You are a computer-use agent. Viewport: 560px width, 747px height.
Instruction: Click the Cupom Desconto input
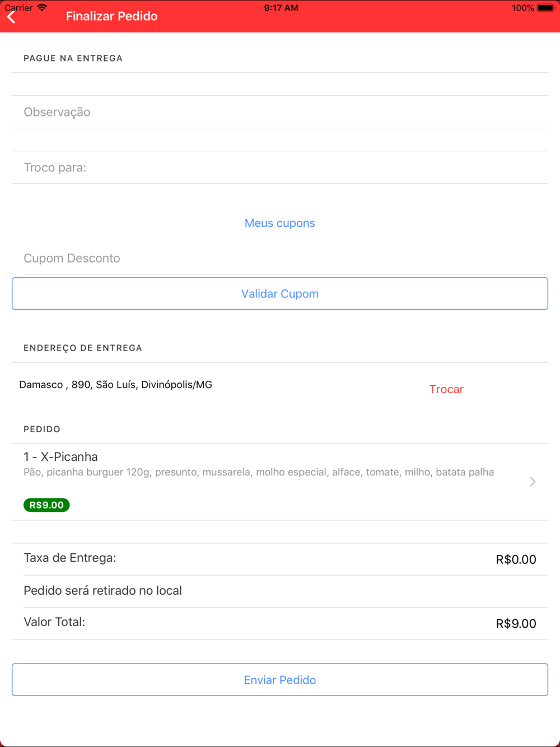(x=280, y=258)
